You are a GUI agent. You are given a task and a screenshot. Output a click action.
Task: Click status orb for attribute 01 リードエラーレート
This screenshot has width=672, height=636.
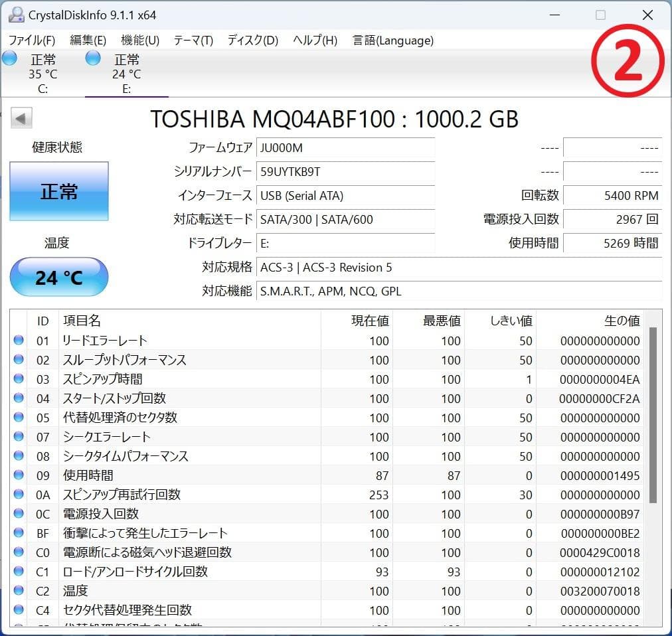(x=19, y=340)
